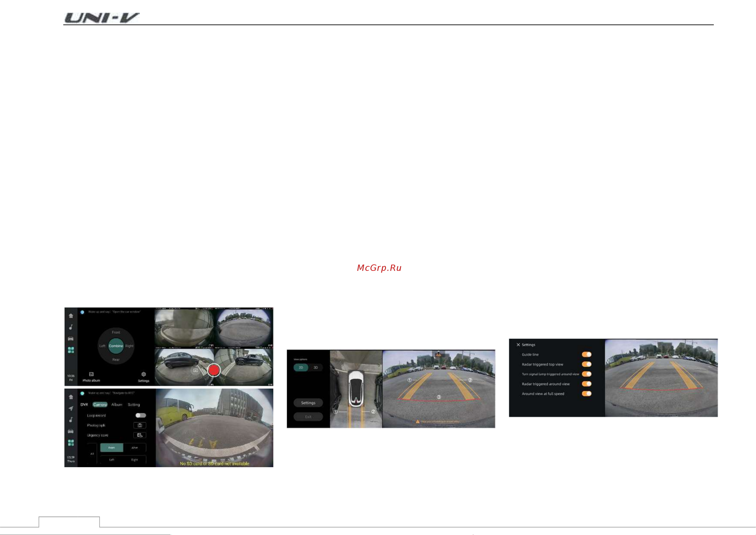Select Front on the camera direction dial
Viewport: 756px width, 535px height.
116,332
